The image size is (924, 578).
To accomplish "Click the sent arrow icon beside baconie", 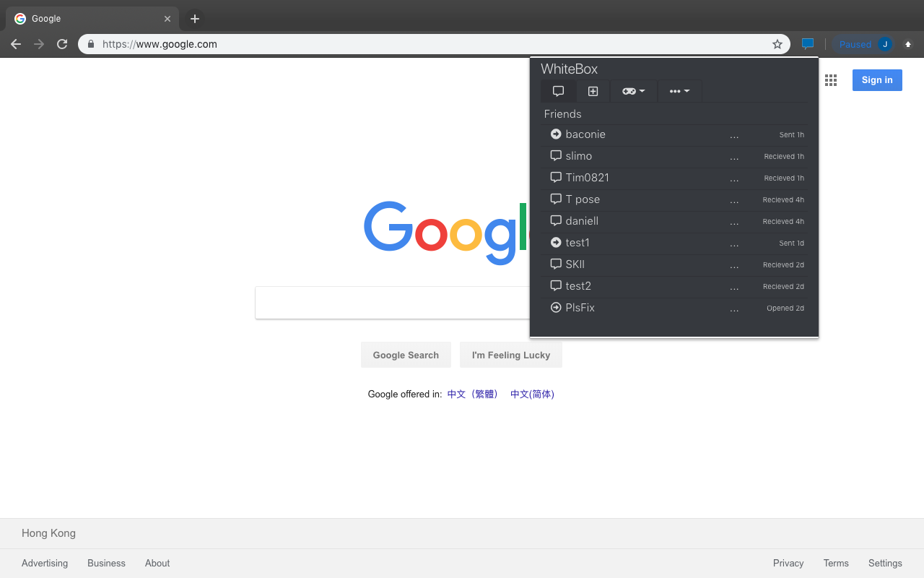I will click(556, 134).
